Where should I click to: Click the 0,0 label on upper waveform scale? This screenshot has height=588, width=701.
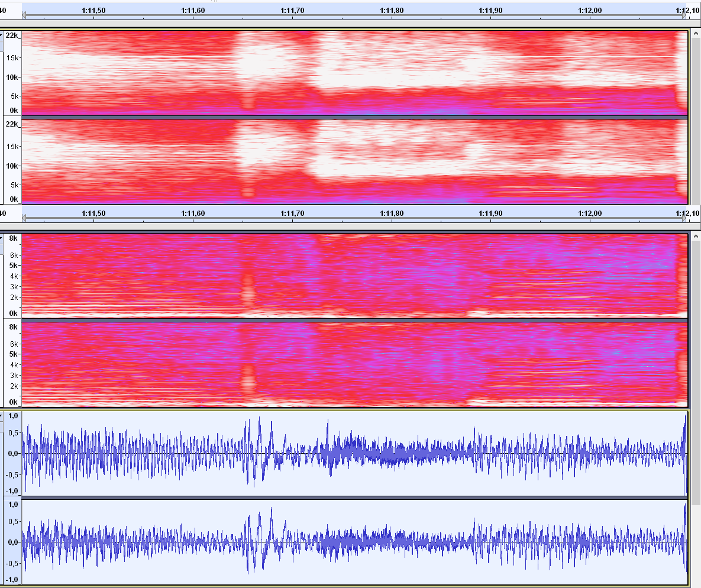[x=13, y=453]
